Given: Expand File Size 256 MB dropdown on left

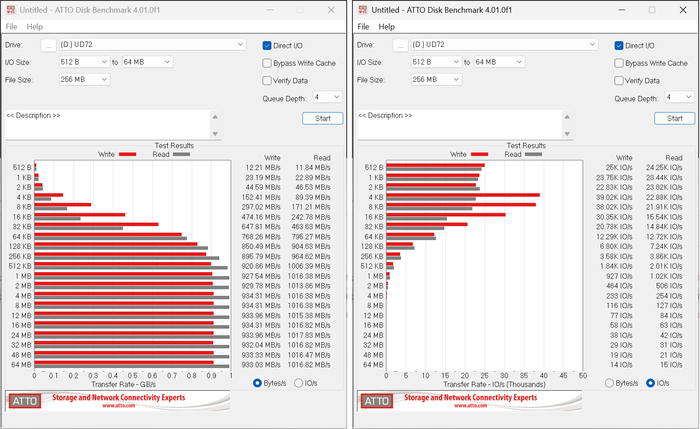Looking at the screenshot, I should click(x=105, y=79).
